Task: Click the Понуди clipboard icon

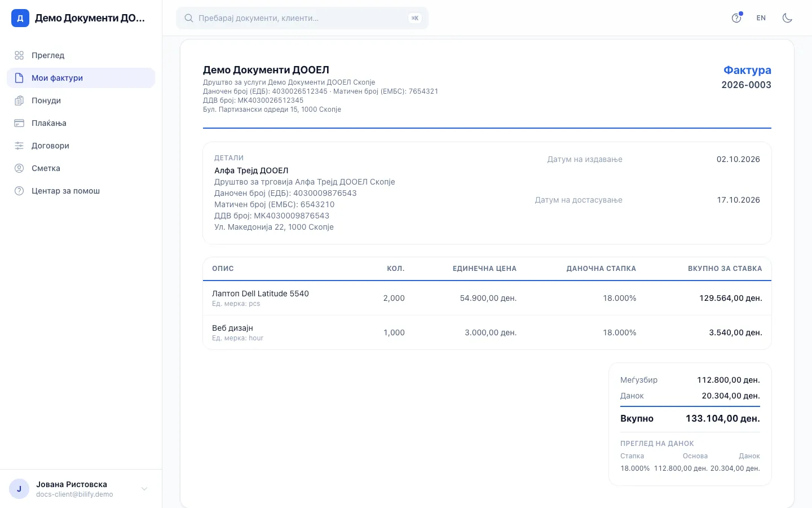Action: click(x=19, y=100)
